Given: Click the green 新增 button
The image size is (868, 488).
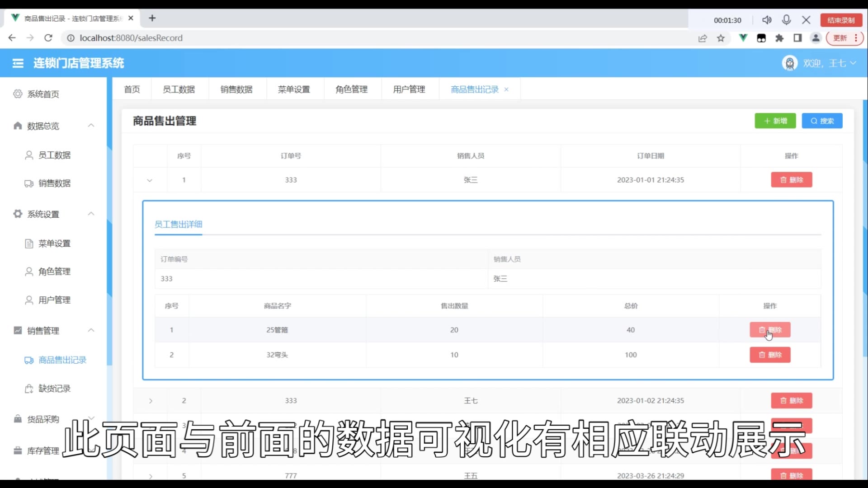Looking at the screenshot, I should [775, 121].
